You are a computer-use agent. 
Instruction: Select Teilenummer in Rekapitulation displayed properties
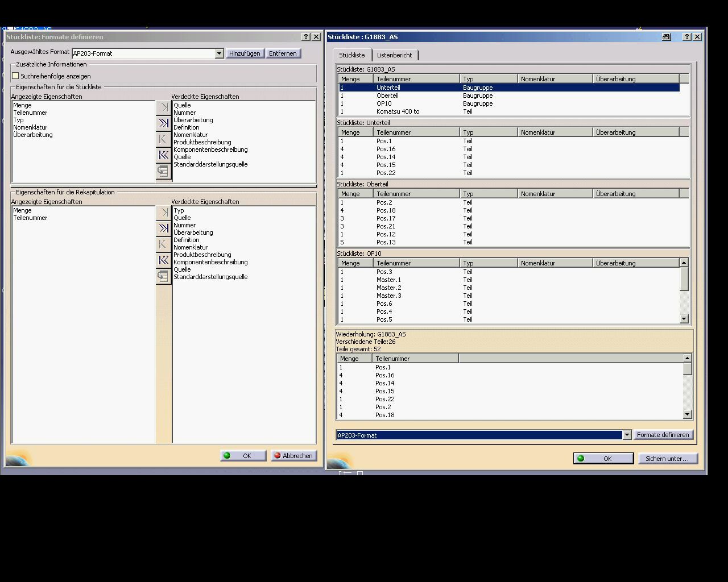[31, 218]
